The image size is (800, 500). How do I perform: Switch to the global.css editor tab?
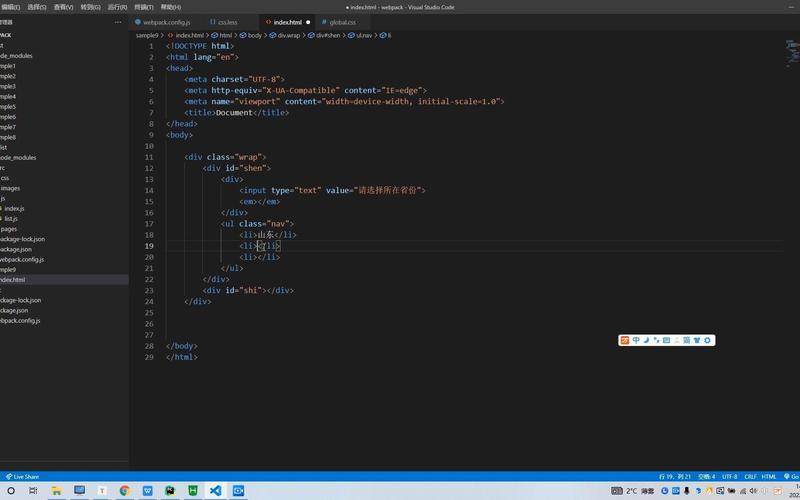342,22
